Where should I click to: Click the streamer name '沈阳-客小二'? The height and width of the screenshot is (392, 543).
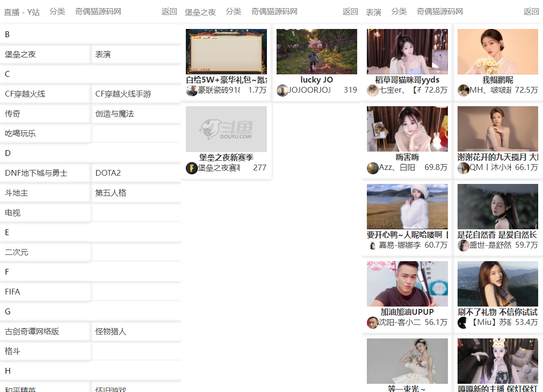(400, 322)
